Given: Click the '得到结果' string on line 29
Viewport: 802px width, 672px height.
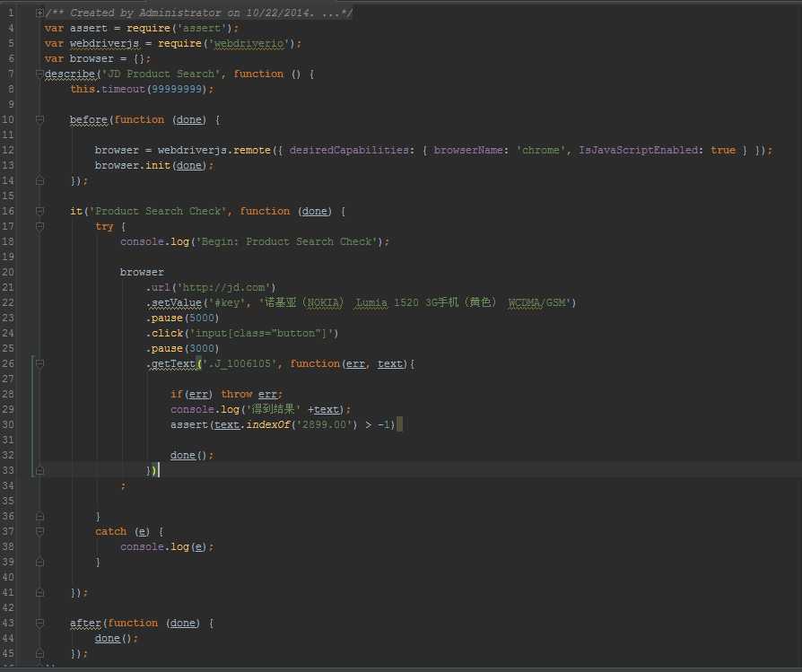Looking at the screenshot, I should coord(274,409).
